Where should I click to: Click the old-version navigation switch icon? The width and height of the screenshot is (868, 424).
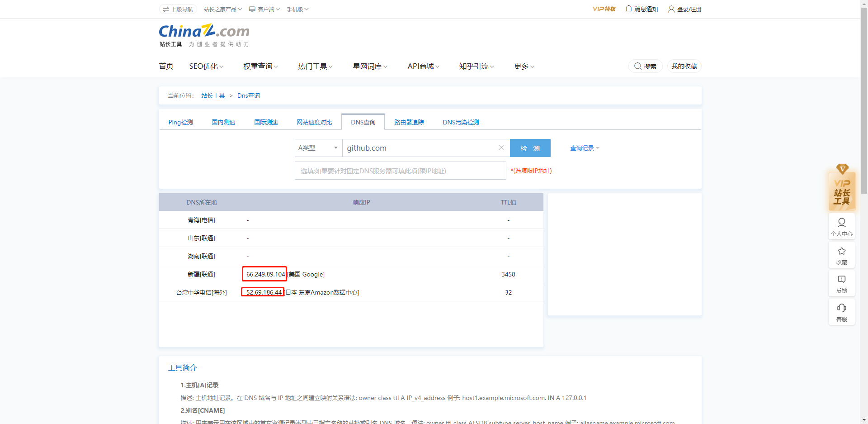(x=166, y=9)
